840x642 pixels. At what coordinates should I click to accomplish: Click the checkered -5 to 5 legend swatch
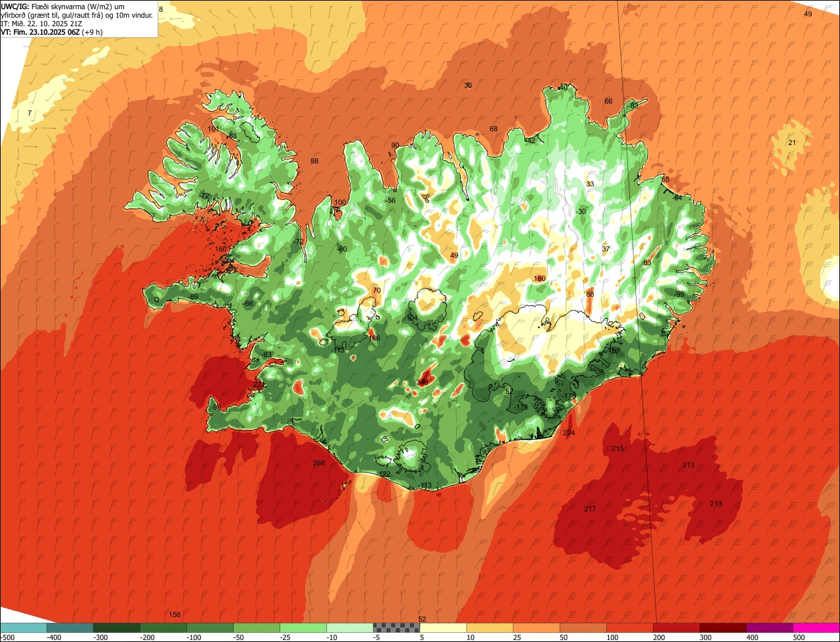point(396,628)
